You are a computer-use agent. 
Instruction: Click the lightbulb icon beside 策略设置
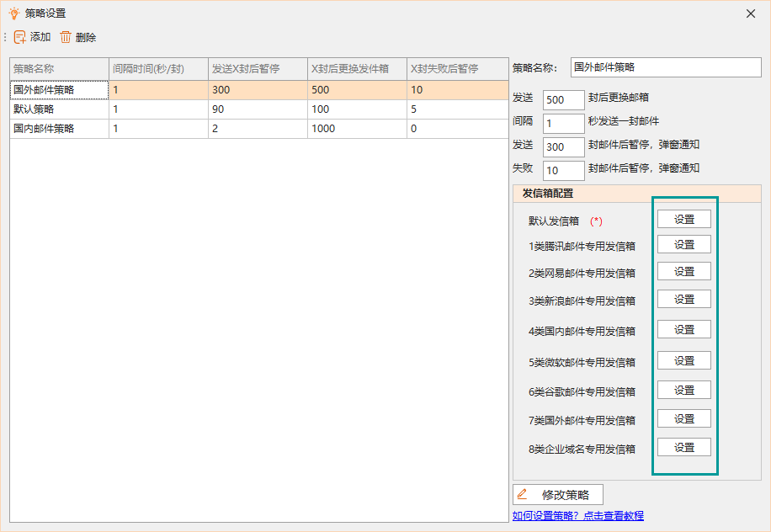point(14,13)
